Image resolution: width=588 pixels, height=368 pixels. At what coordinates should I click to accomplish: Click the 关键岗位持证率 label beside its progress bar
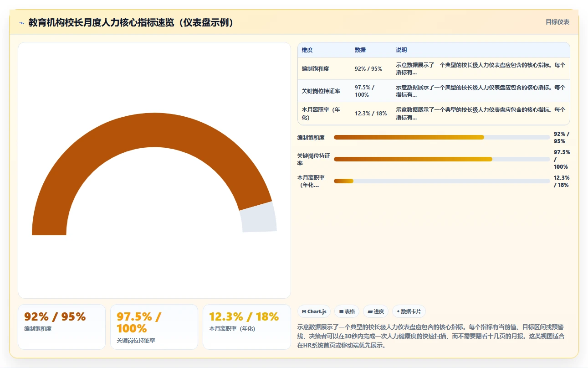[313, 159]
